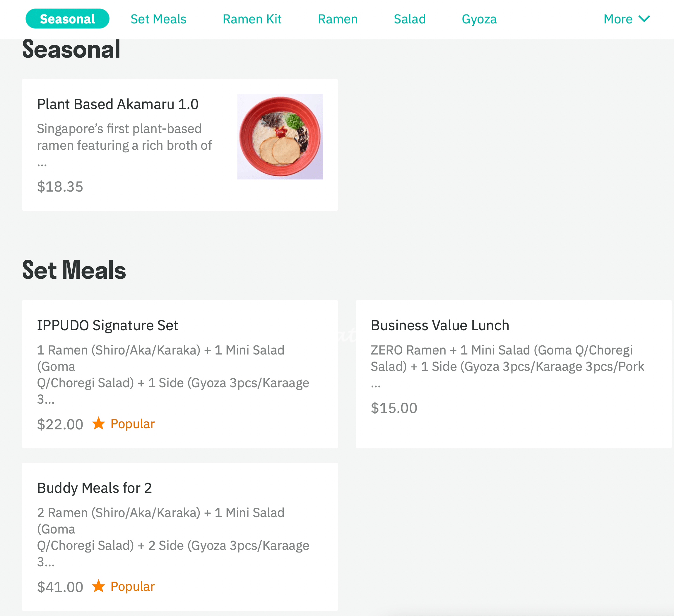This screenshot has height=616, width=674.
Task: Click Popular label on Signature Set
Action: (133, 424)
